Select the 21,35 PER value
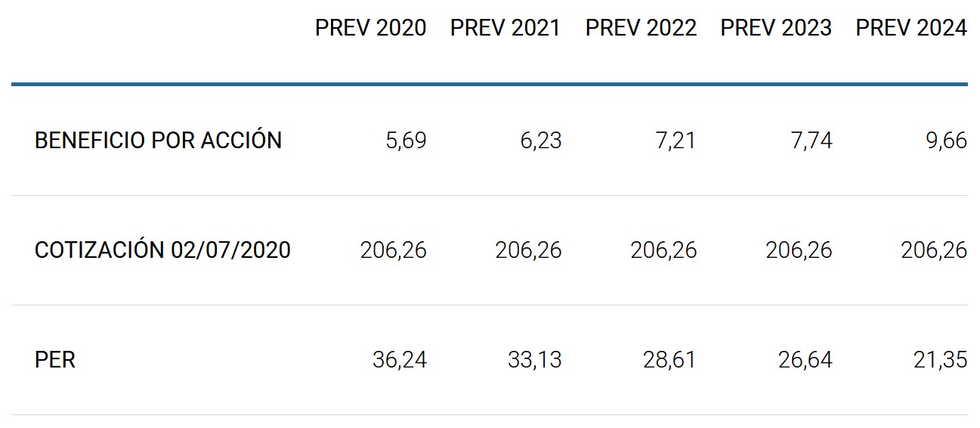This screenshot has width=980, height=428. 941,360
